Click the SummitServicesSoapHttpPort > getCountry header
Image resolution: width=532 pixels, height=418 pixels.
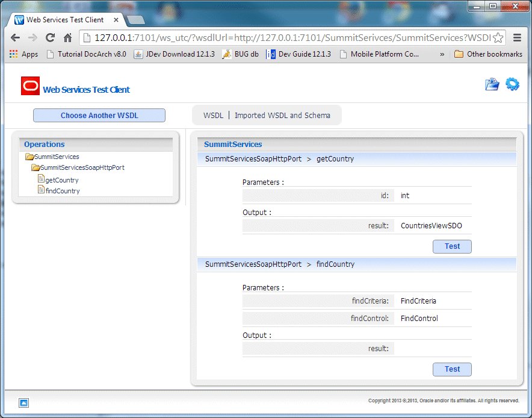[357, 159]
